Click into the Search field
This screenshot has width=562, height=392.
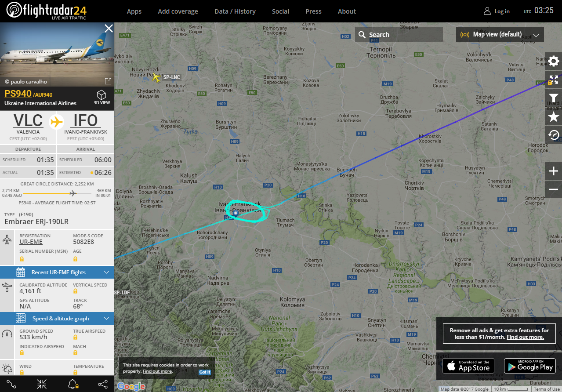pos(399,35)
